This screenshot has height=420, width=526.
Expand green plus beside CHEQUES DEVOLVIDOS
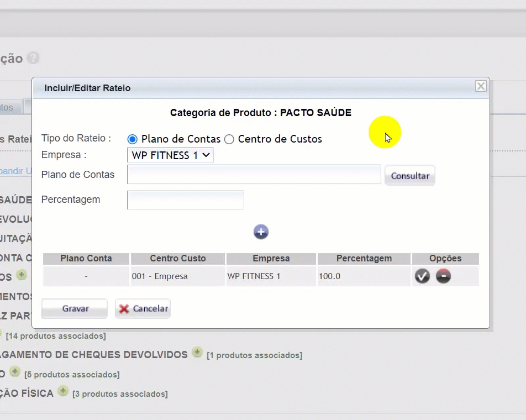coord(197,353)
